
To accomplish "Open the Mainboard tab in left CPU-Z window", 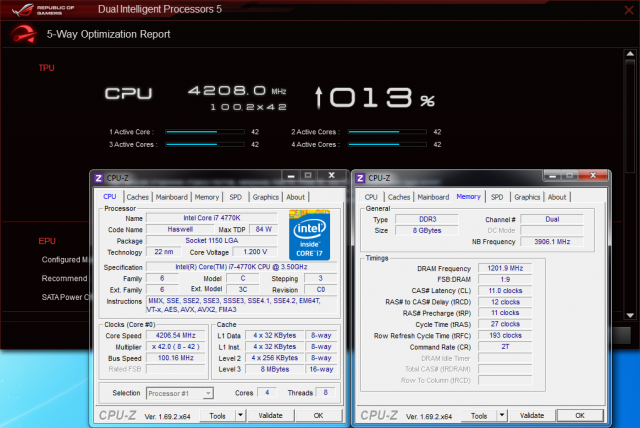I will 171,197.
